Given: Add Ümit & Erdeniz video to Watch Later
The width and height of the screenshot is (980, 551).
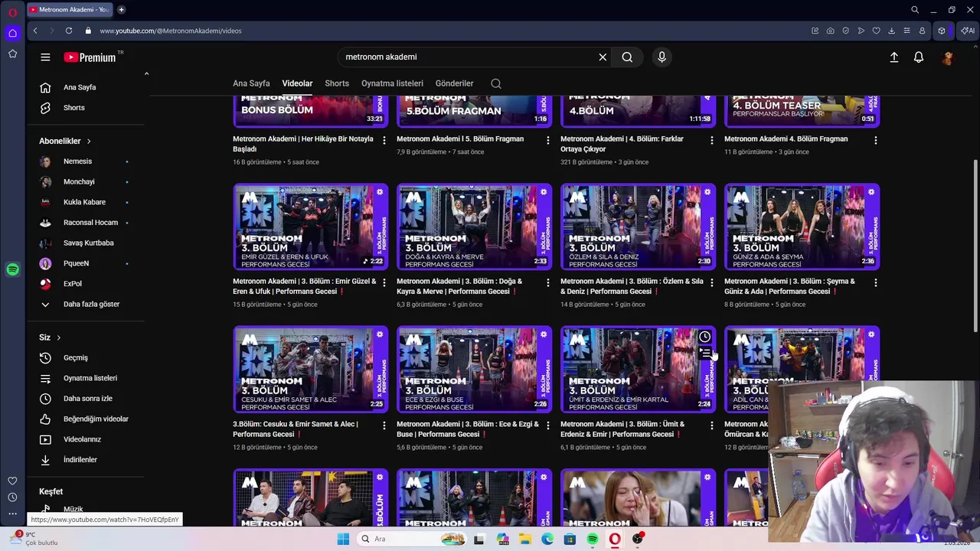Looking at the screenshot, I should (704, 337).
